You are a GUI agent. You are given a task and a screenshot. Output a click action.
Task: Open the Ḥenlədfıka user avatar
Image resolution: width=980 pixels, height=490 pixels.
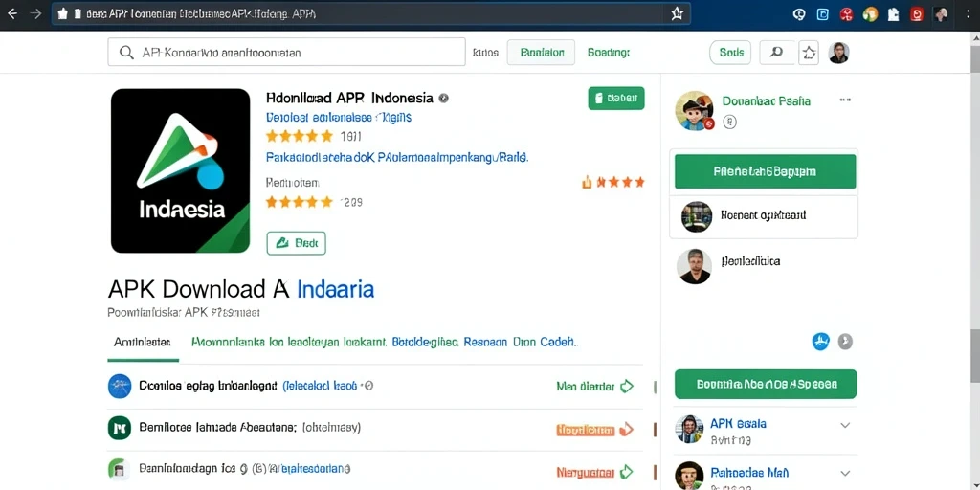[x=694, y=266]
